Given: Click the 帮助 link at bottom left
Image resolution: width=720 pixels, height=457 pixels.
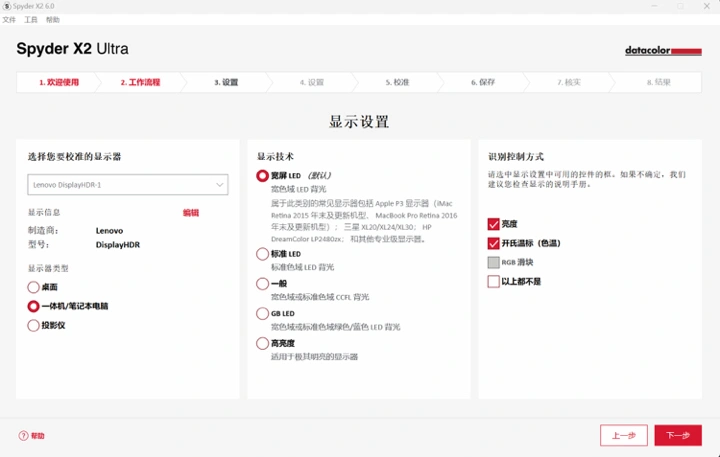Looking at the screenshot, I should pyautogui.click(x=38, y=436).
